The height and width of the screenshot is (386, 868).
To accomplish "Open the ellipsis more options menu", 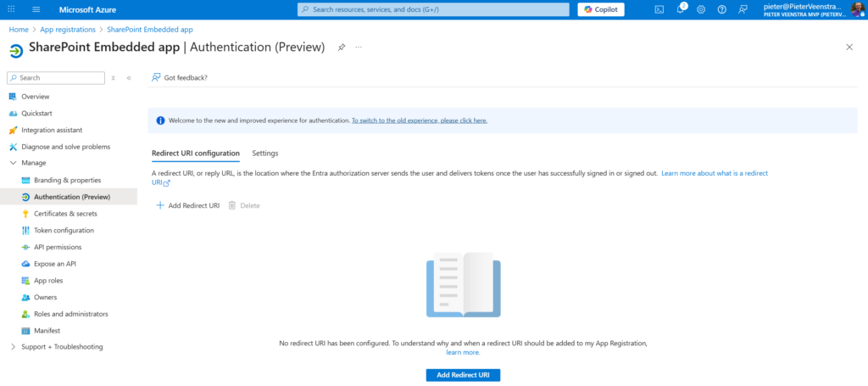I will coord(359,47).
